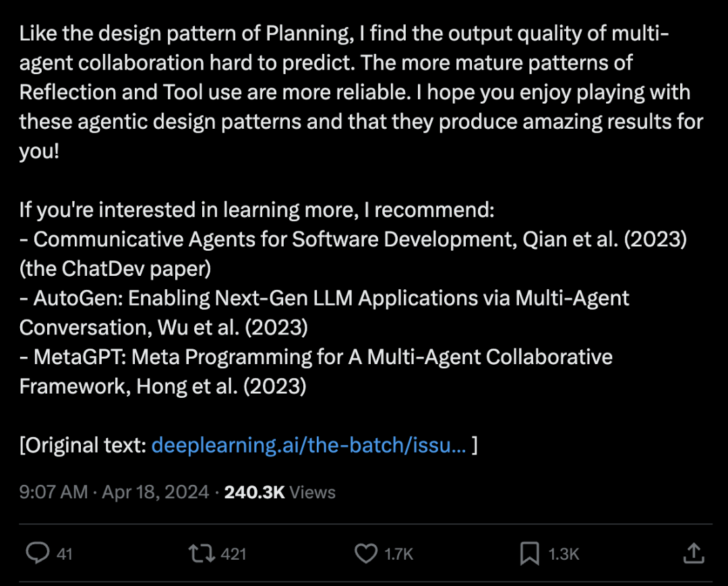Click the "If you're interested in learning more" line
Screen dimensions: 728x586
tap(257, 210)
